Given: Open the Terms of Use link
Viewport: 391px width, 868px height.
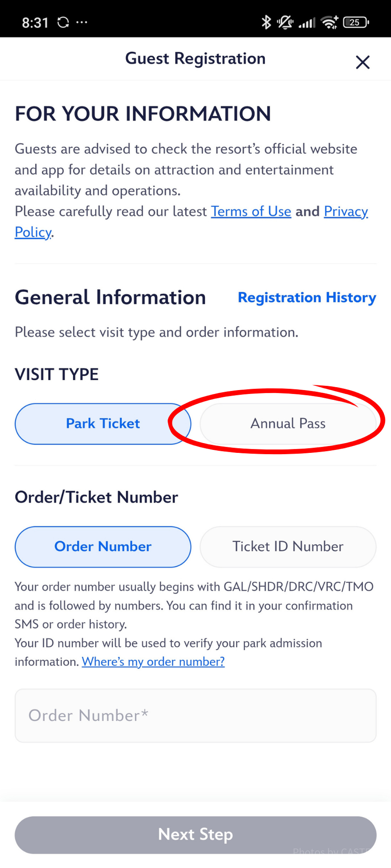Looking at the screenshot, I should (x=251, y=211).
